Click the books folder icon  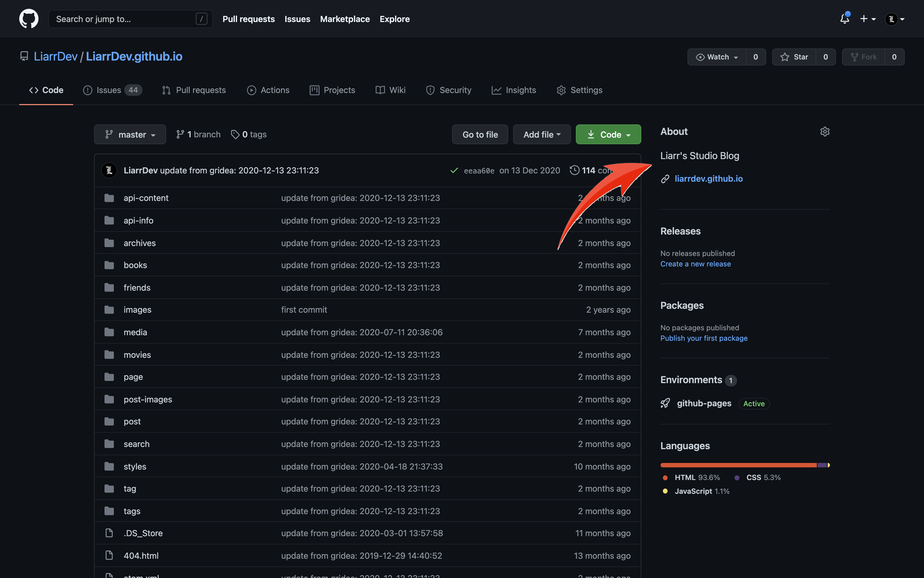109,265
